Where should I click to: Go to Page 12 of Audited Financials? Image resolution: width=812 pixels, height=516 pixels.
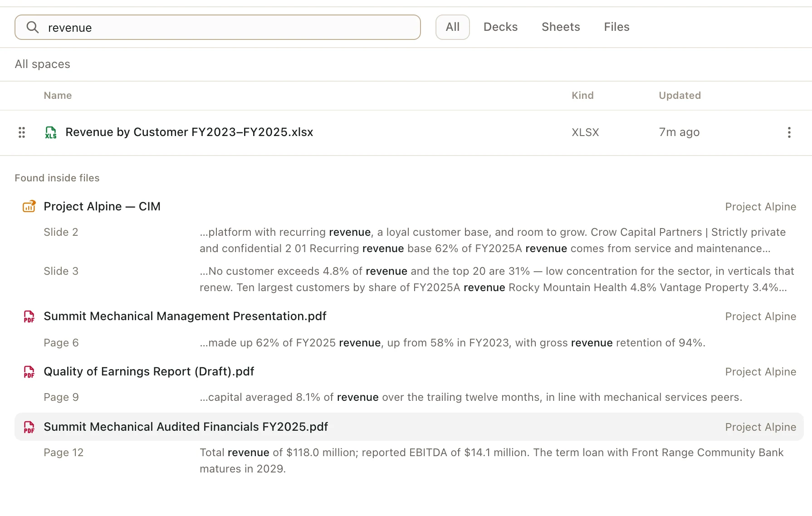tap(64, 453)
